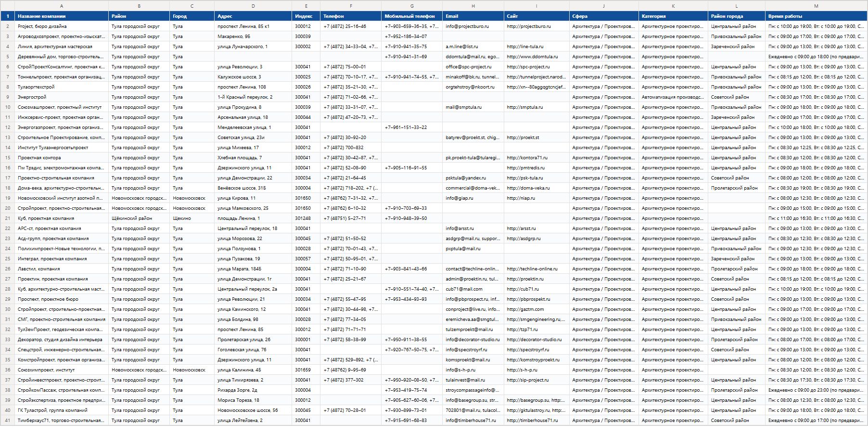Click the http://niap.ru site cell
868x434 pixels.
point(536,198)
